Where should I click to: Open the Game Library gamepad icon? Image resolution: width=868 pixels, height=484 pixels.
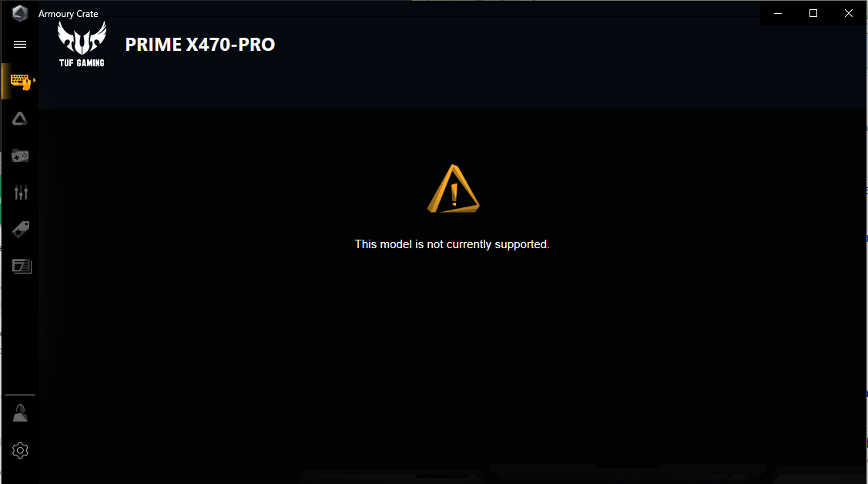(x=21, y=156)
